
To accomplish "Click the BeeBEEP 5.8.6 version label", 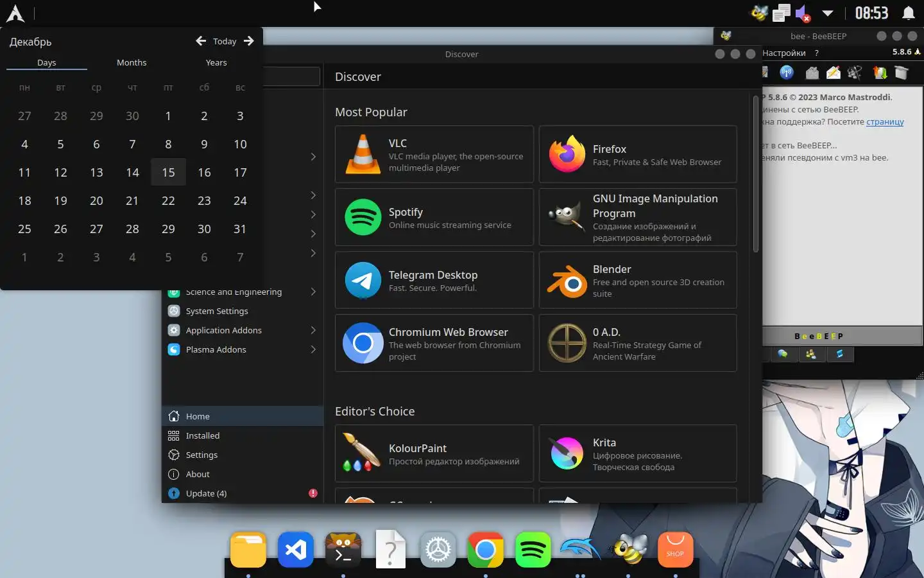I will tap(903, 52).
